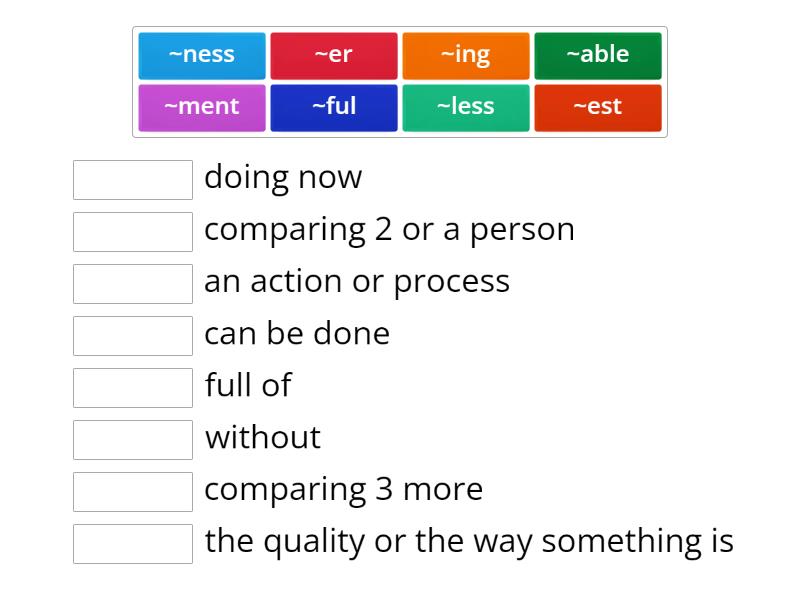The width and height of the screenshot is (800, 600).
Task: Click the 'can be done' definition text
Action: point(297,334)
